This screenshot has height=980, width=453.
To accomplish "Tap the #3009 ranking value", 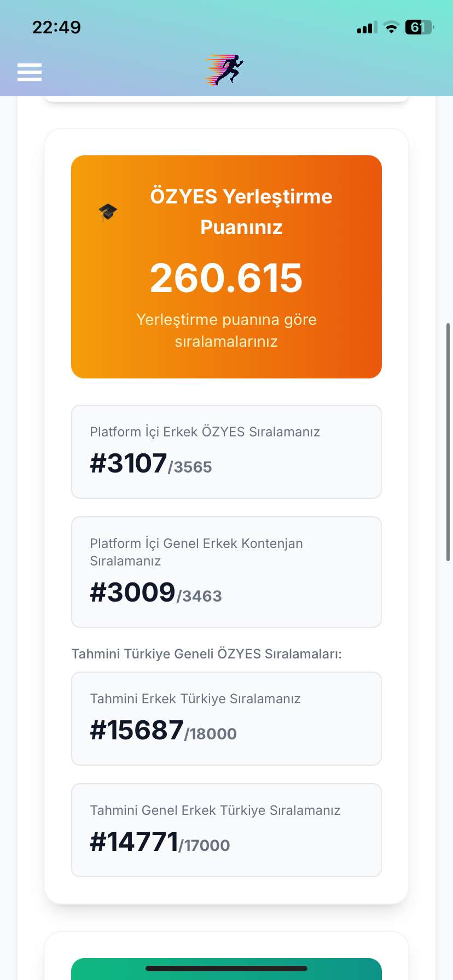I will (132, 593).
